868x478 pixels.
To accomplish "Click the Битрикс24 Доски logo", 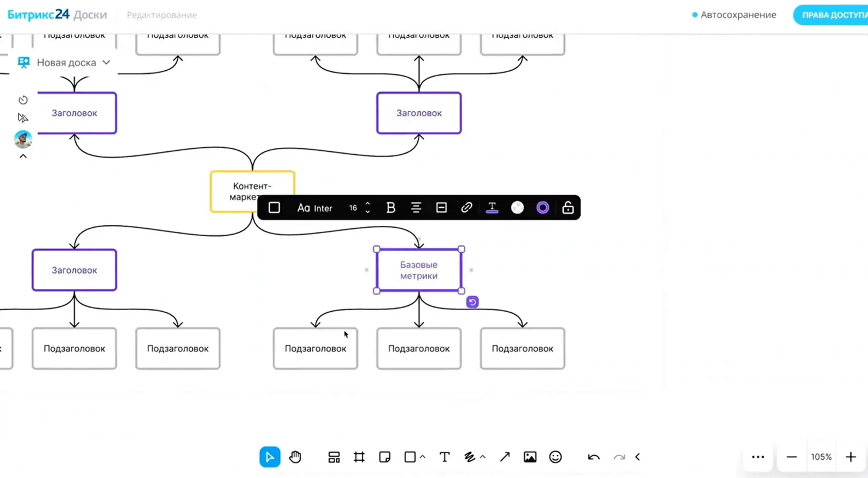I will pos(57,14).
